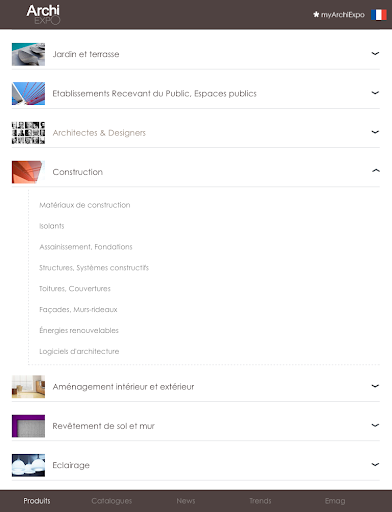Image resolution: width=392 pixels, height=512 pixels.
Task: Click the French flag language icon
Action: (x=379, y=15)
